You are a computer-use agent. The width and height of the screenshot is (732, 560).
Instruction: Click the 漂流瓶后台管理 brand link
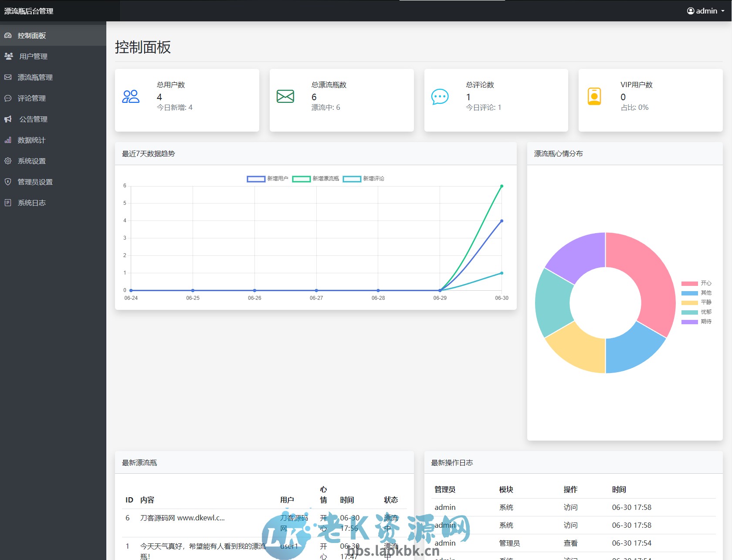29,11
